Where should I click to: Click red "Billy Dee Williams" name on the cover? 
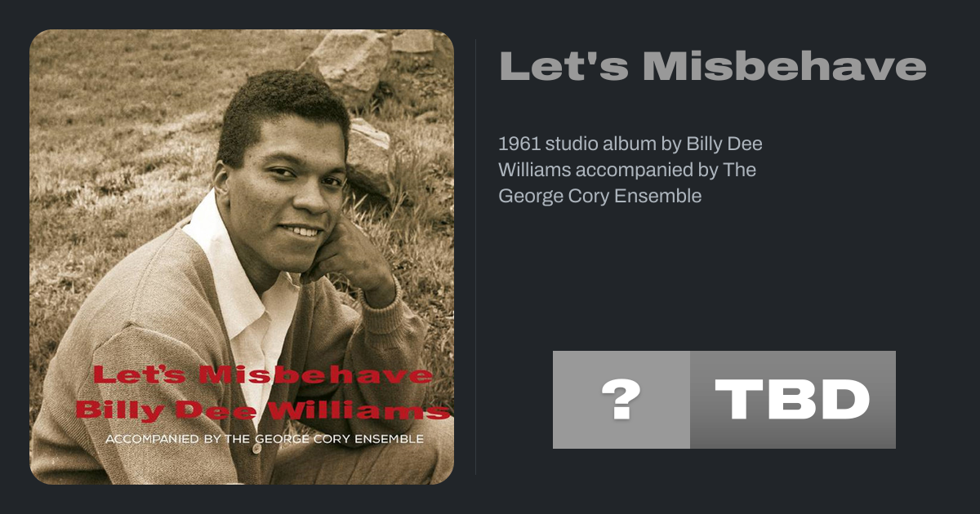click(262, 410)
